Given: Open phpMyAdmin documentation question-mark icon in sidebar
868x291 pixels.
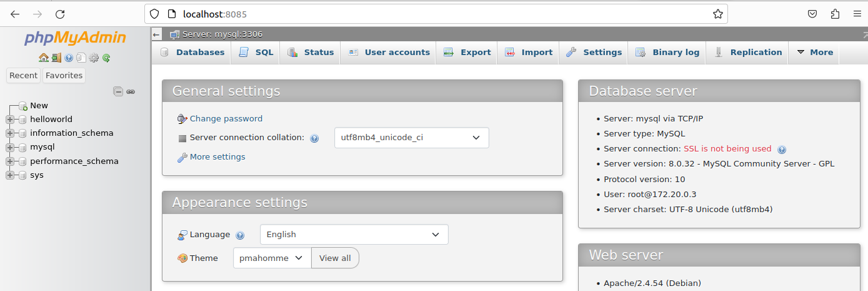Looking at the screenshot, I should tap(69, 58).
